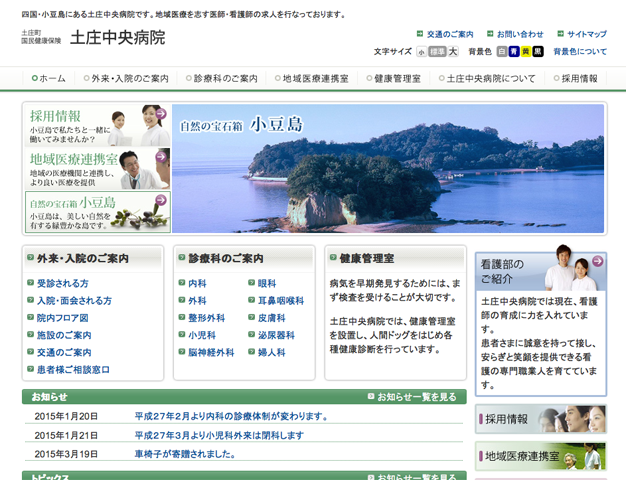Open the 内科 department link
This screenshot has width=626, height=480.
pyautogui.click(x=197, y=284)
